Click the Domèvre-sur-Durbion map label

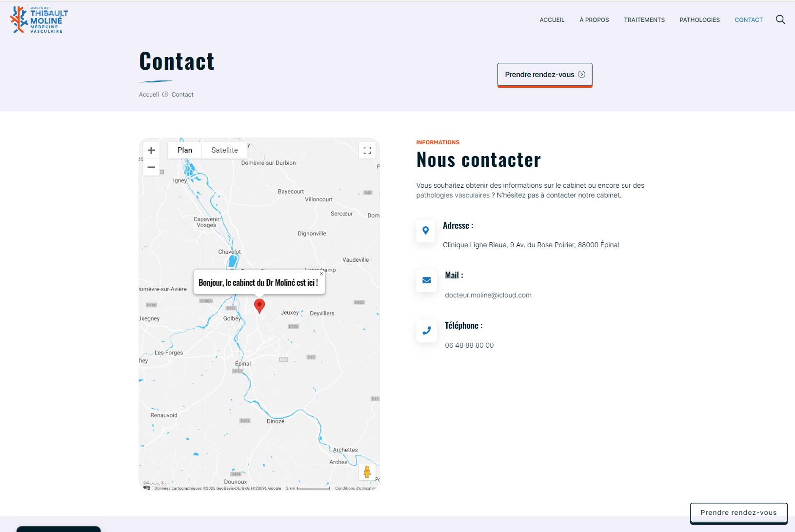click(x=268, y=163)
